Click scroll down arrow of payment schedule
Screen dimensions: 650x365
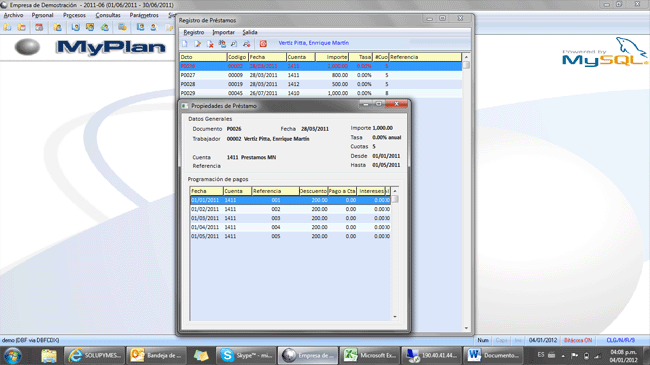pyautogui.click(x=395, y=317)
